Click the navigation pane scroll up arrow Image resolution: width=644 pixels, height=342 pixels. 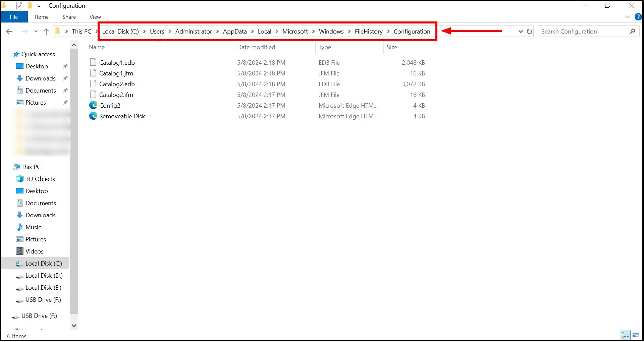[74, 45]
